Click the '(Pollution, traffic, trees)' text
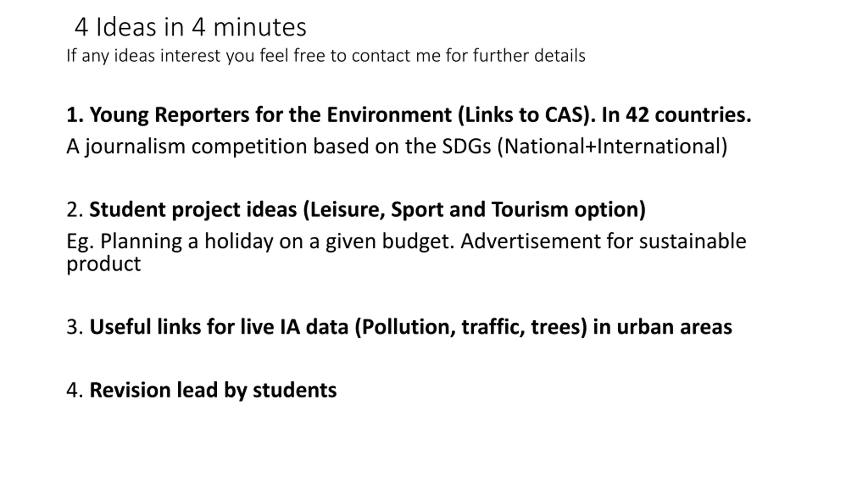 point(471,327)
